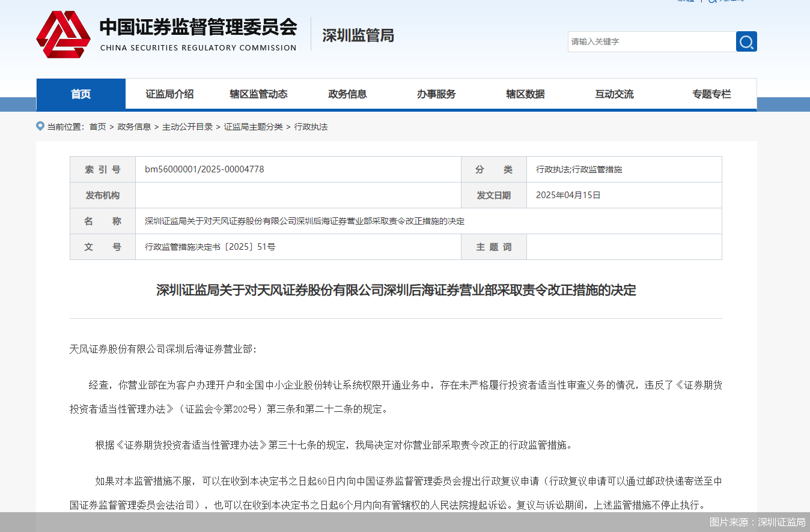Click the paragraph starting 根据《证券期货投资者适当性管理办法》

[x=335, y=445]
